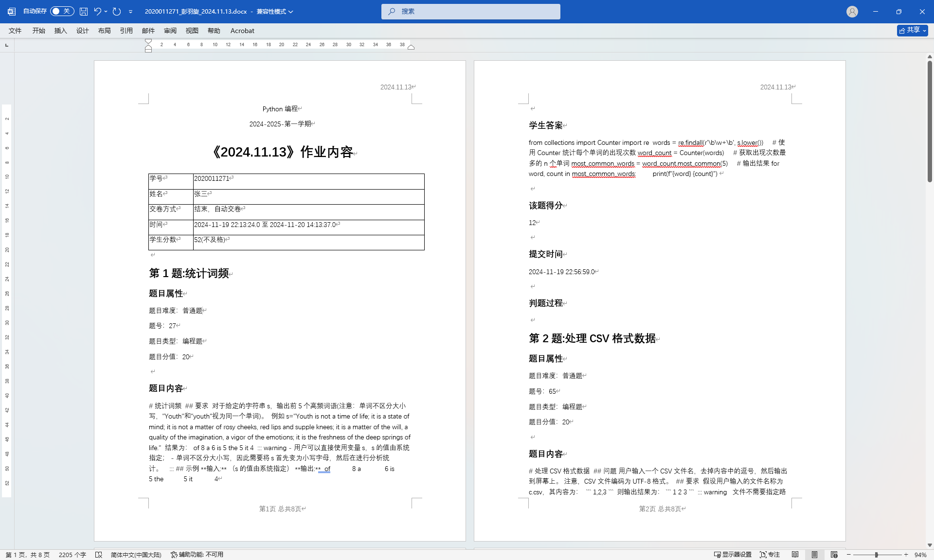Switch to the Acrobat tab
This screenshot has height=560, width=934.
[x=242, y=31]
